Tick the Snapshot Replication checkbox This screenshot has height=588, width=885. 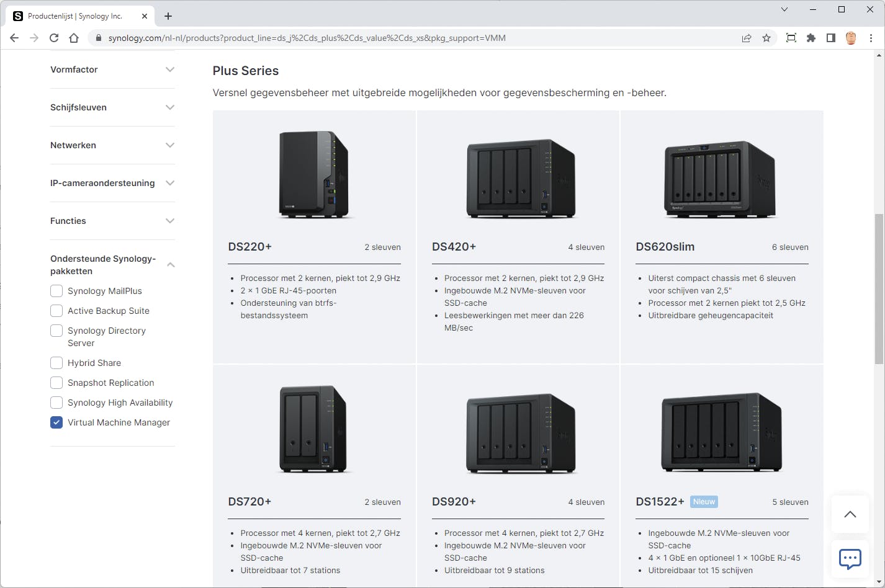(56, 383)
